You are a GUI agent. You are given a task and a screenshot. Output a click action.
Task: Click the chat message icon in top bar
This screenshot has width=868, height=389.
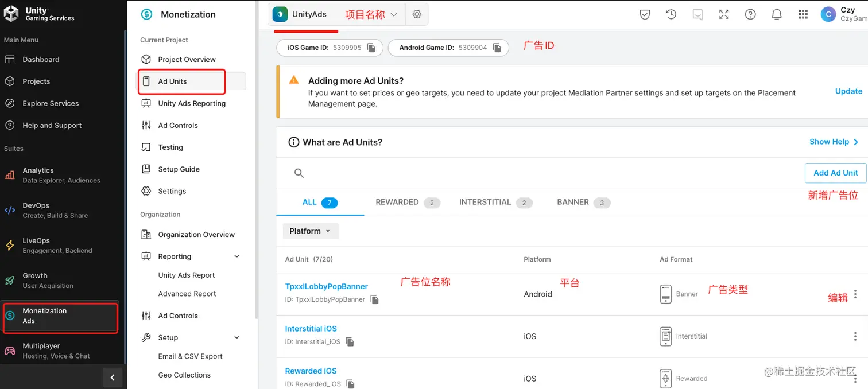697,14
